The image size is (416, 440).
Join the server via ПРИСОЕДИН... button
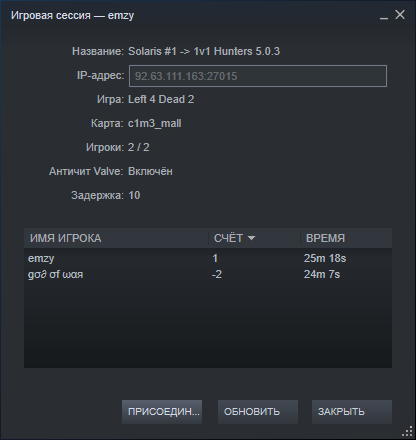tap(162, 412)
